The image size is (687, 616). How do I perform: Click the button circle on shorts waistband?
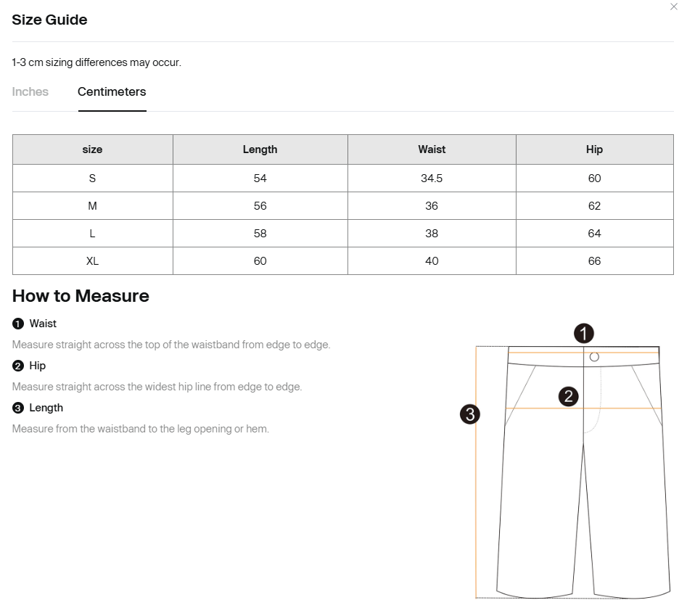[x=594, y=357]
